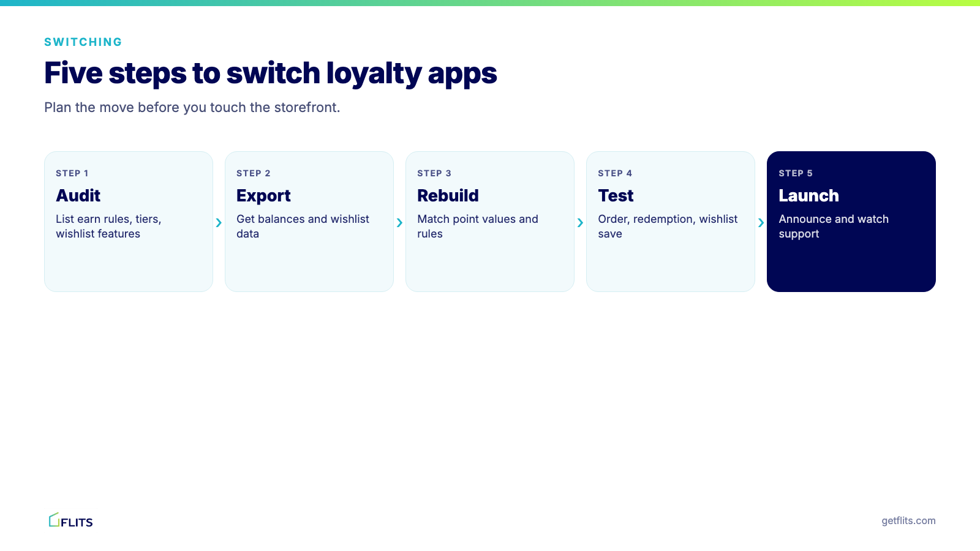The height and width of the screenshot is (551, 980).
Task: Click the "SWITCHING" section label
Action: pos(83,42)
